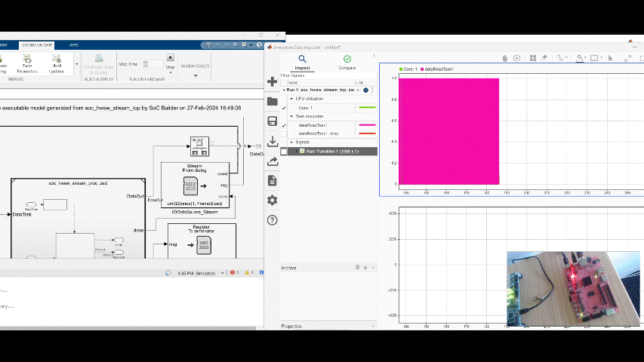Click the magenta dataReadTask1 line color swatch
Viewport: 644px width, 362px height.
pyautogui.click(x=366, y=125)
